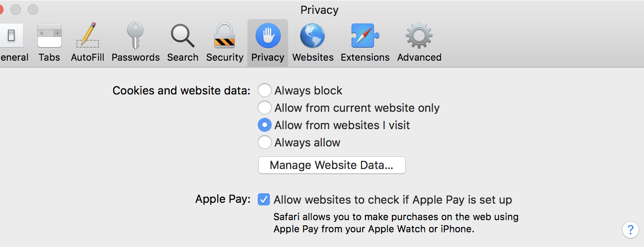The height and width of the screenshot is (247, 644).
Task: Select the AutoFill pencil icon
Action: point(87,36)
